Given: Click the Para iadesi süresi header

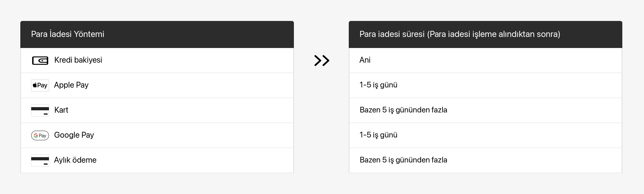Looking at the screenshot, I should (x=460, y=34).
